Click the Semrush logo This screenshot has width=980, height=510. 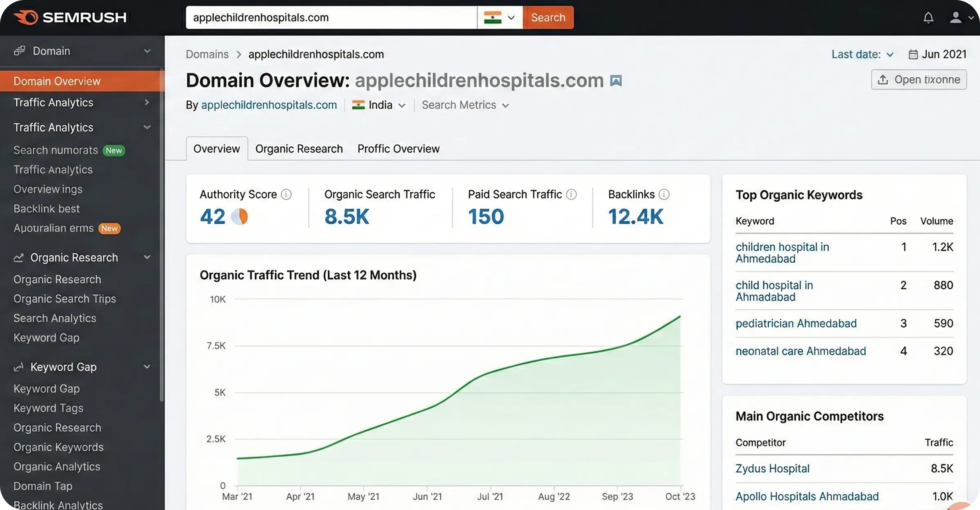(x=70, y=18)
